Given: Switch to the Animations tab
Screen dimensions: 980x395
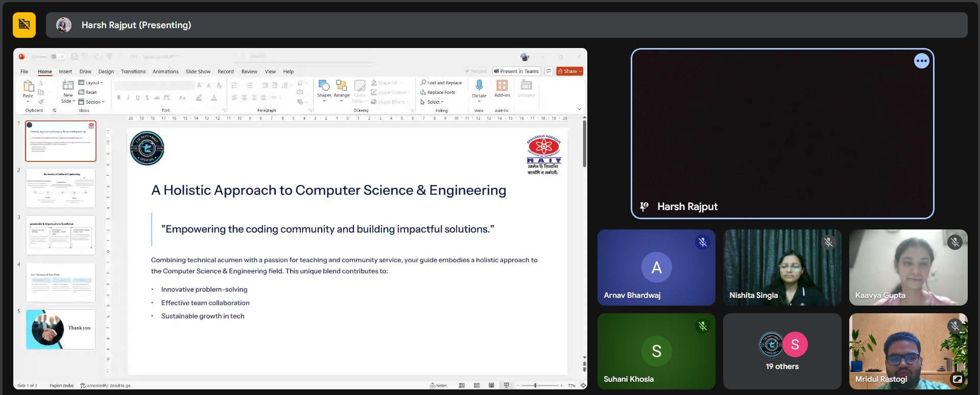Looking at the screenshot, I should coord(165,72).
